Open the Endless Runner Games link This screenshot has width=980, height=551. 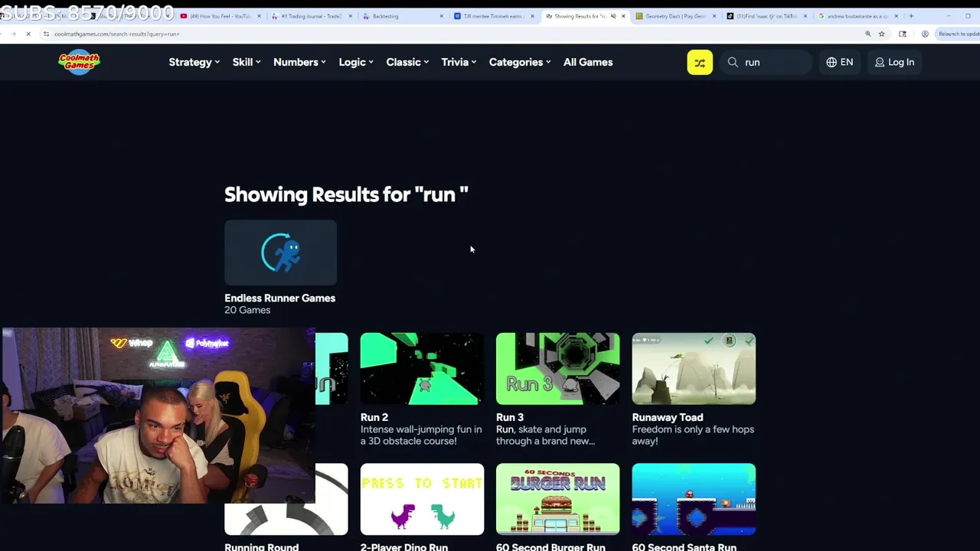(279, 298)
